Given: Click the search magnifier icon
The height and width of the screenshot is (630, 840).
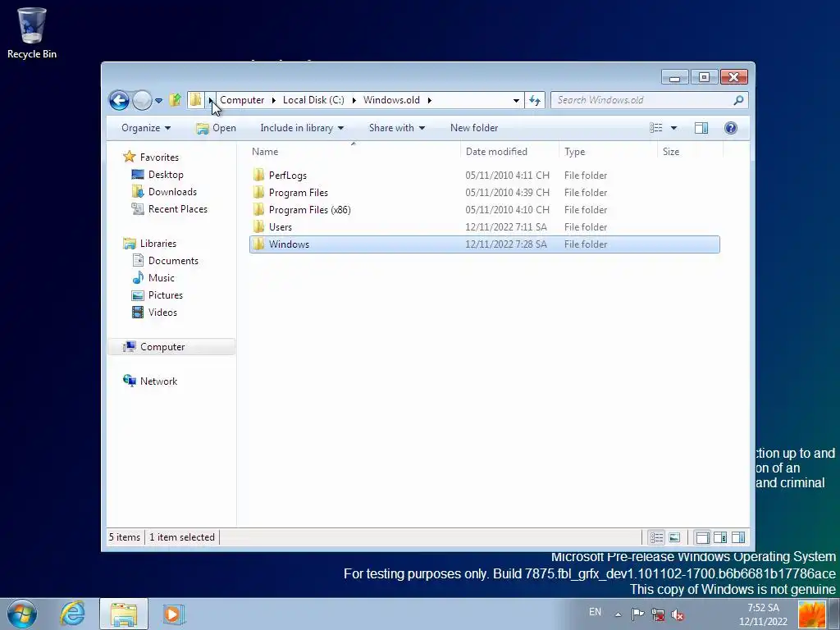Looking at the screenshot, I should [738, 100].
